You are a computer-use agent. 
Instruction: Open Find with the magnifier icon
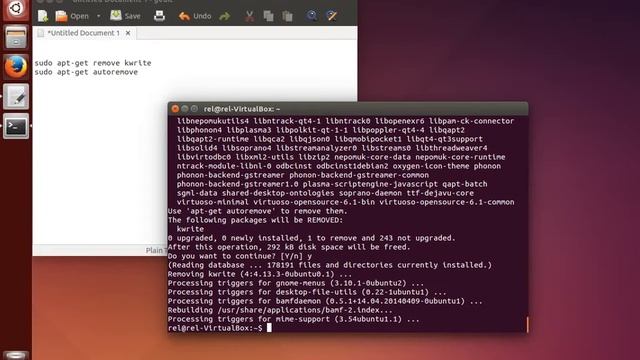312,16
